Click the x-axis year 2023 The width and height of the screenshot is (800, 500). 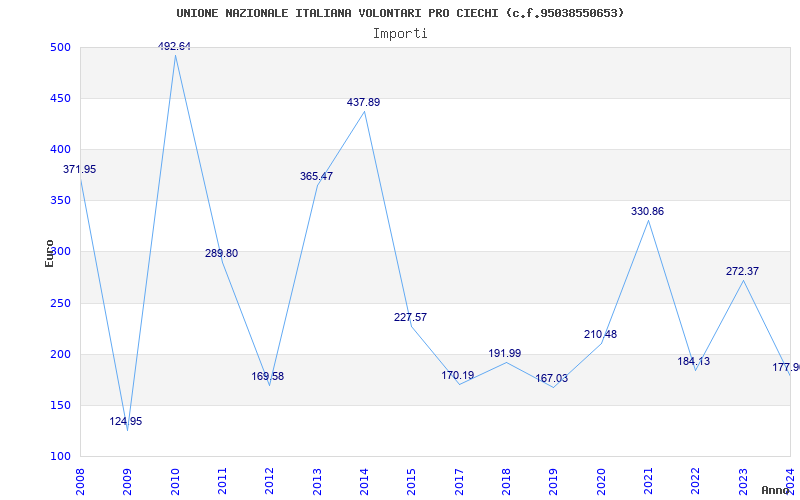pyautogui.click(x=743, y=481)
